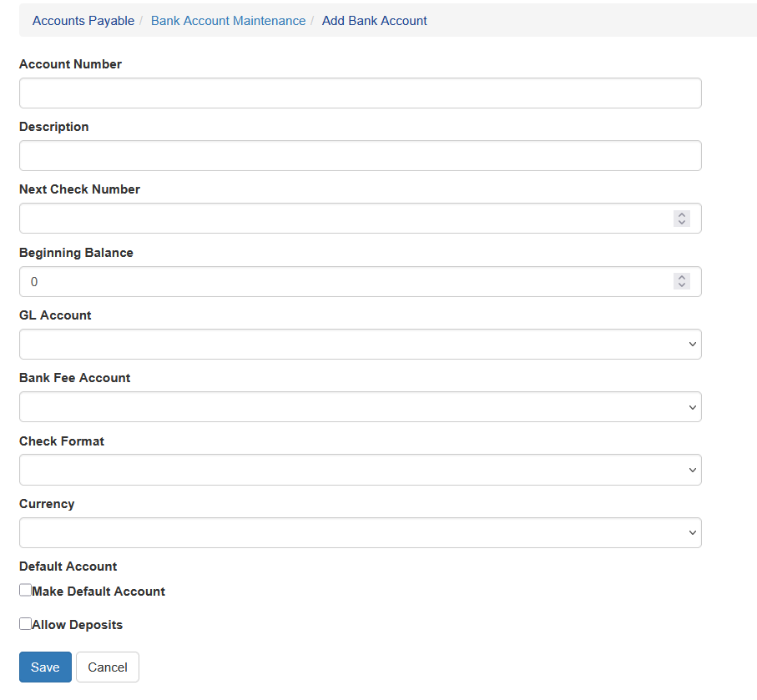Choose a value in the Currency dropdown
The width and height of the screenshot is (757, 700).
[x=361, y=532]
